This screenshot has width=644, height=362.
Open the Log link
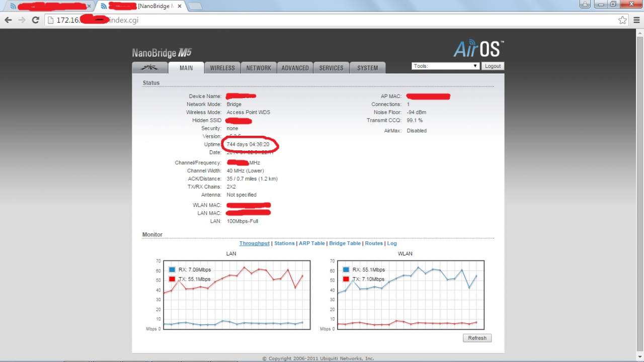392,243
